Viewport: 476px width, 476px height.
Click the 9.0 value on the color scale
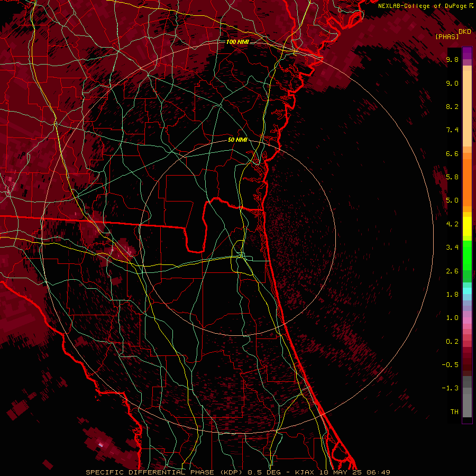[452, 83]
